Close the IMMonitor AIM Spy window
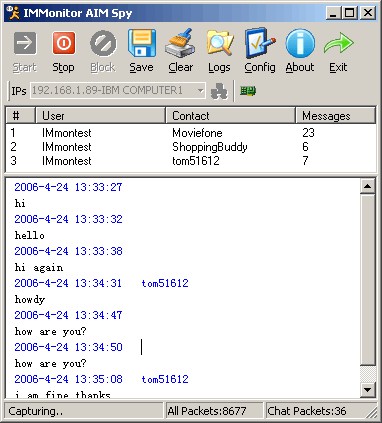Image resolution: width=382 pixels, height=423 pixels. (368, 13)
